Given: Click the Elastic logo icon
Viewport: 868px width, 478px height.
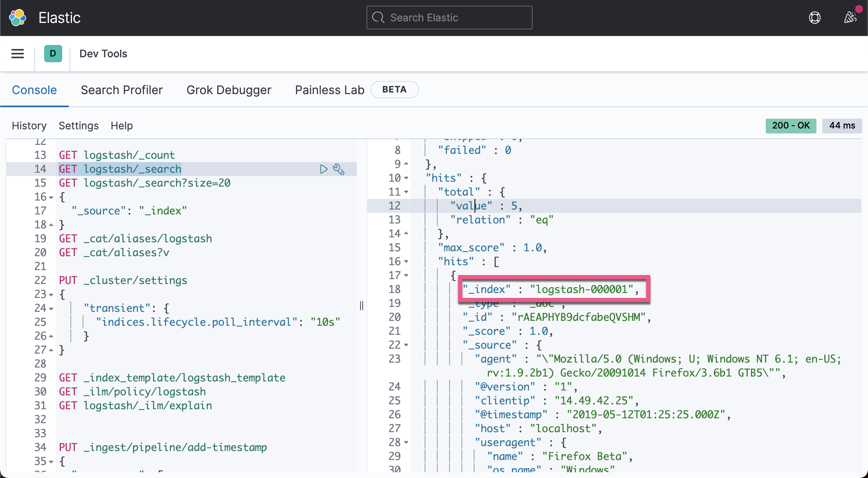Looking at the screenshot, I should [x=18, y=18].
